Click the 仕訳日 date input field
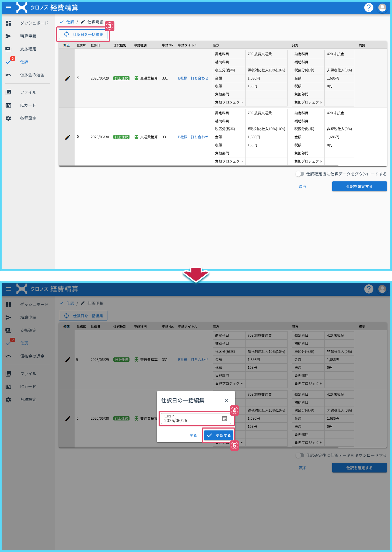 point(196,419)
